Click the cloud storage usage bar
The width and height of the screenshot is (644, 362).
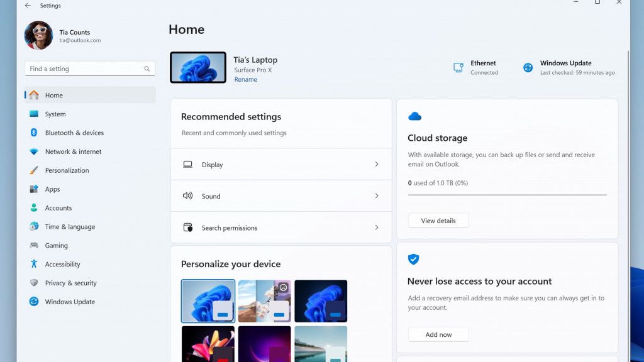click(507, 193)
